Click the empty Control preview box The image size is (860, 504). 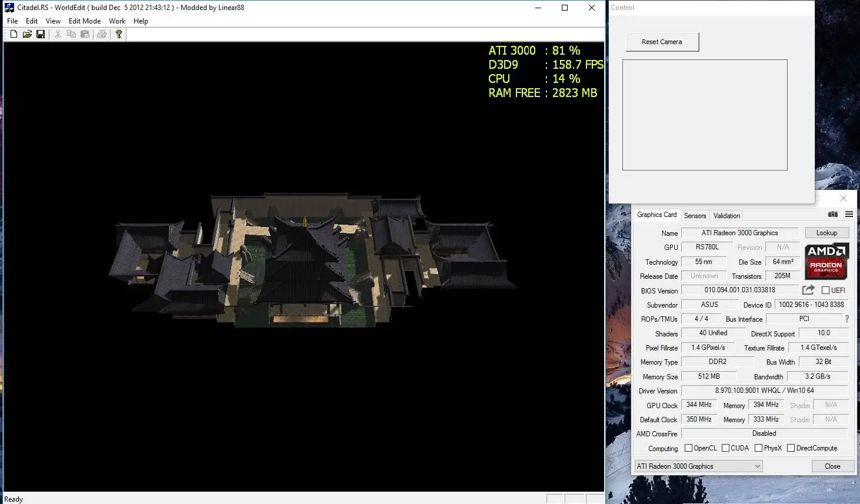point(705,115)
